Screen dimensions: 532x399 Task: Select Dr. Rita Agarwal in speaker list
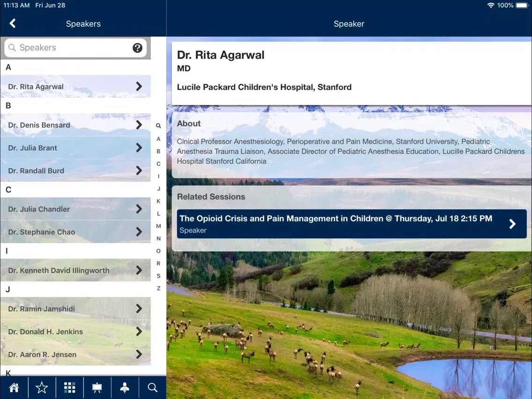click(76, 87)
